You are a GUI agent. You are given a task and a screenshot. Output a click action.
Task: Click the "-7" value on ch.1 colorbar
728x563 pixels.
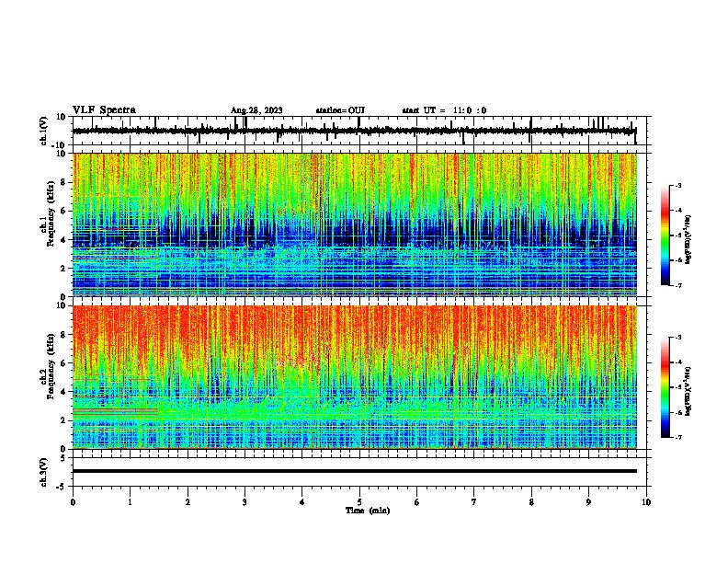(x=677, y=285)
